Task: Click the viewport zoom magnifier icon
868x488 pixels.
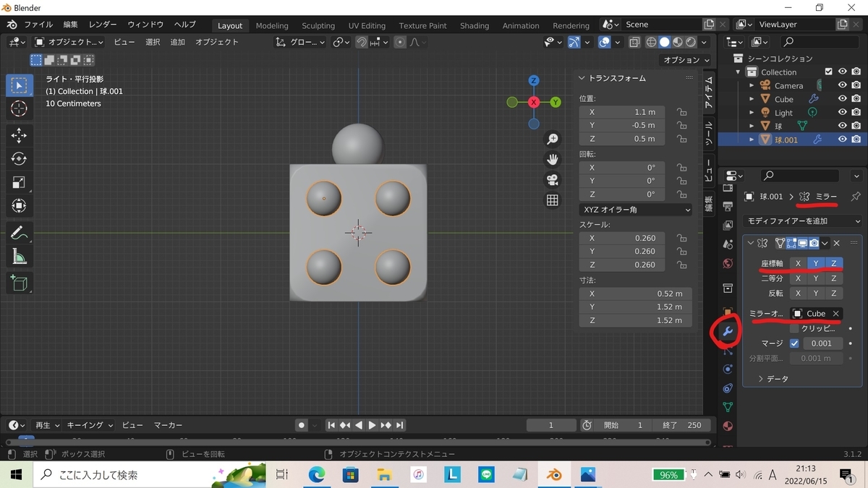Action: pyautogui.click(x=553, y=139)
